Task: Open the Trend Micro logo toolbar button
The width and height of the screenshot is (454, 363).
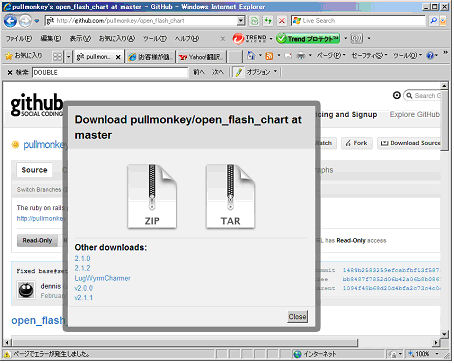Action: pyautogui.click(x=249, y=39)
